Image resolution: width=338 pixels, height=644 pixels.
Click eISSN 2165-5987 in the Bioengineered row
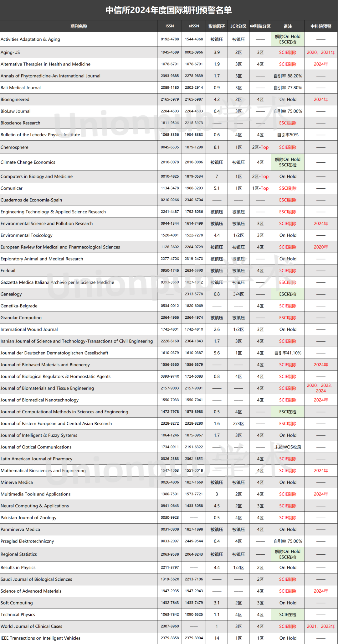coord(194,99)
